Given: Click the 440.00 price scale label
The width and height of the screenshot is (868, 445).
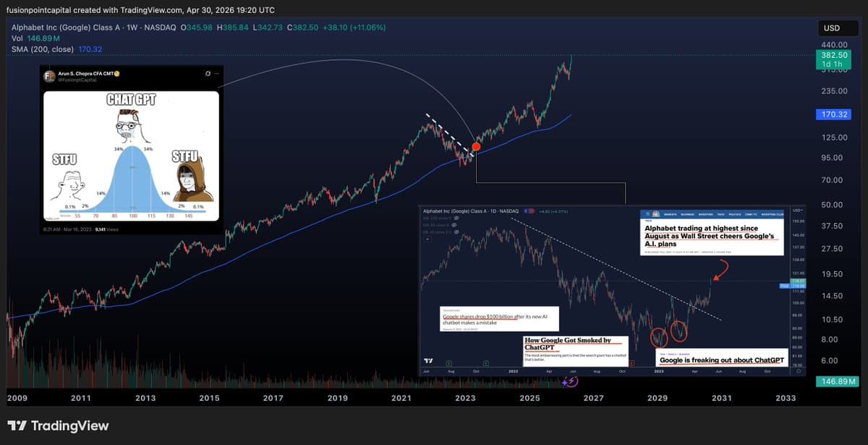Looking at the screenshot, I should click(x=833, y=45).
